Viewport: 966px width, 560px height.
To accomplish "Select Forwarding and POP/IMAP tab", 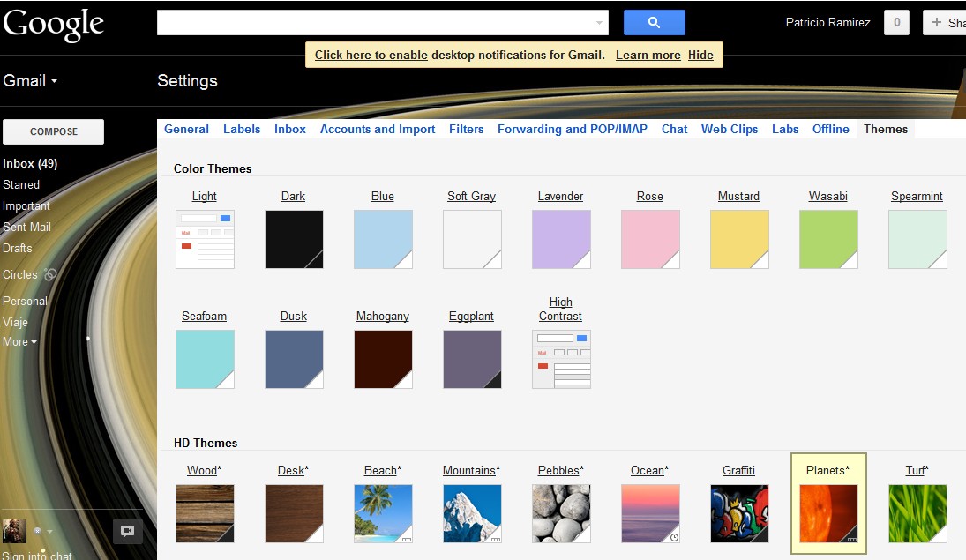I will tap(573, 129).
